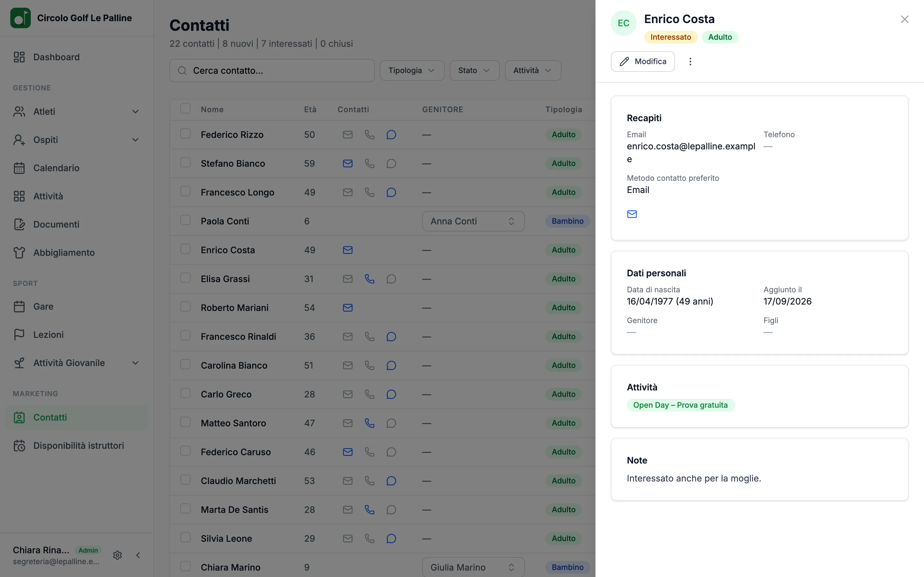Click the Modifica button
The width and height of the screenshot is (924, 577).
[643, 62]
